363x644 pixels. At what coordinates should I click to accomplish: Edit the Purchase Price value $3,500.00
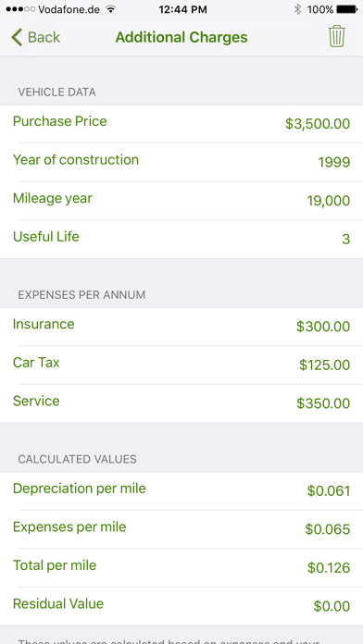[x=318, y=124]
